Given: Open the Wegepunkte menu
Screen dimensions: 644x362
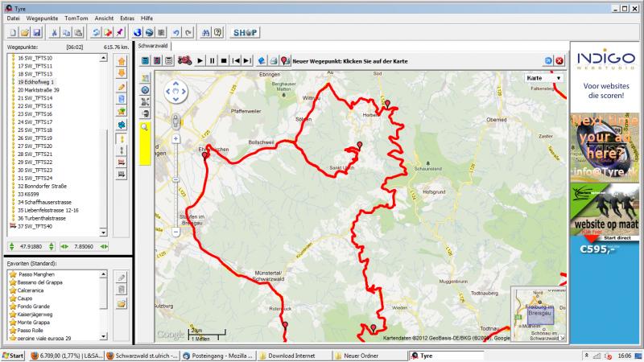Looking at the screenshot, I should click(x=42, y=18).
